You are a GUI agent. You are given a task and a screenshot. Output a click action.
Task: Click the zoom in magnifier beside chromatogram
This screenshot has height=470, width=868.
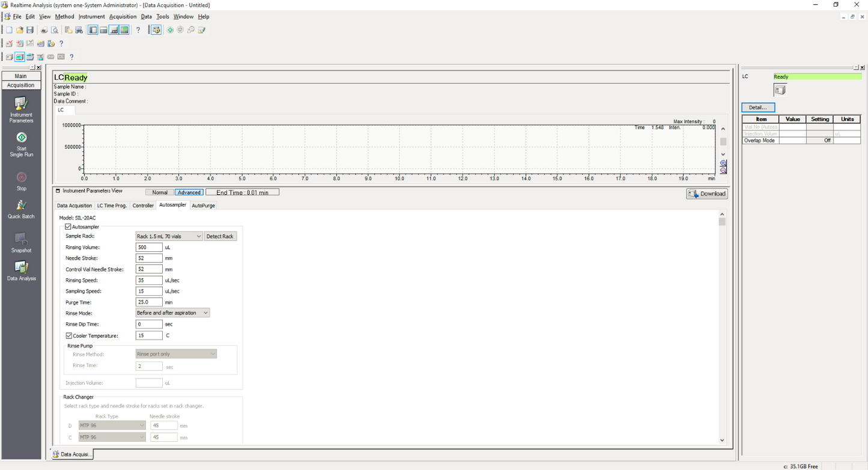723,163
